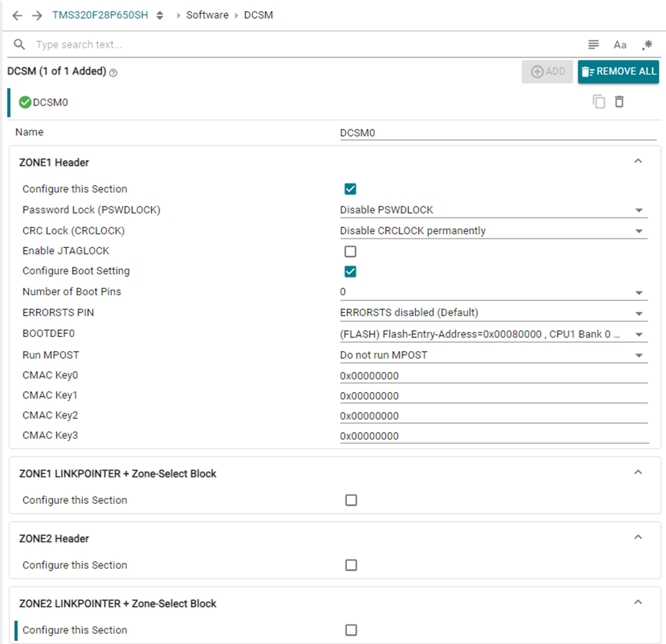
Task: Click the 'CRC Lock (CRCLOCK)' label
Action: (74, 230)
